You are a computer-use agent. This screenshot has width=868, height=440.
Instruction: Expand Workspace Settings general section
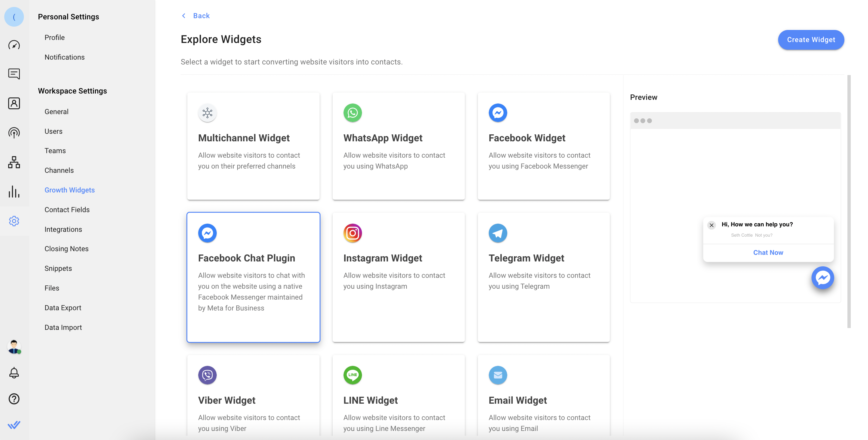pyautogui.click(x=56, y=111)
